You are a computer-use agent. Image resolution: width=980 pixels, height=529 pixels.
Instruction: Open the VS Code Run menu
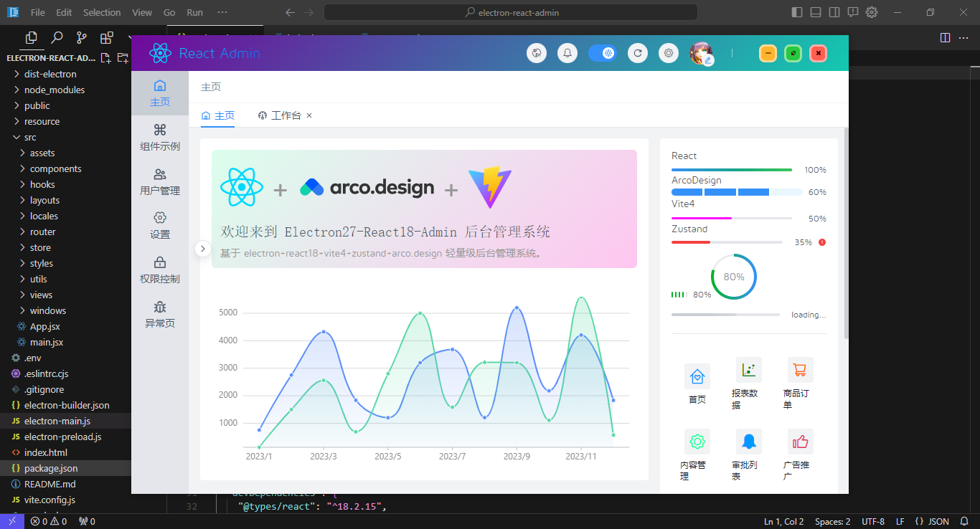(x=194, y=12)
